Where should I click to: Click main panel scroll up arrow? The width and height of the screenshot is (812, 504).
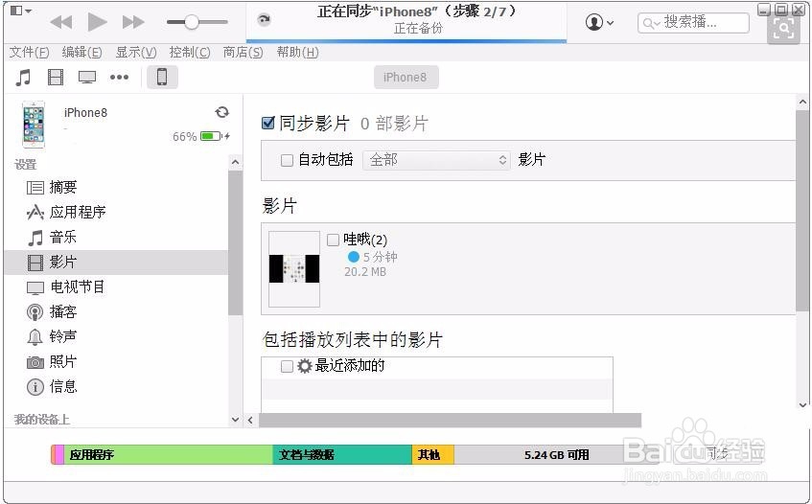802,103
